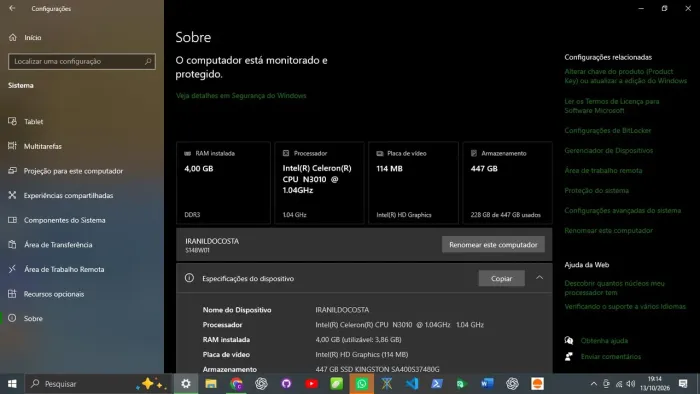This screenshot has height=394, width=700.
Task: Open Início in the sidebar
Action: 33,37
